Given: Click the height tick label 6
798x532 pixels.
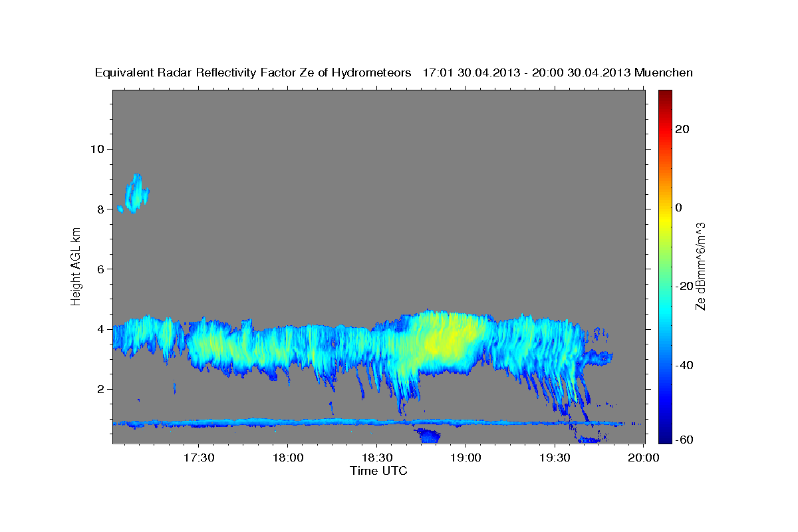Looking at the screenshot, I should [x=100, y=269].
